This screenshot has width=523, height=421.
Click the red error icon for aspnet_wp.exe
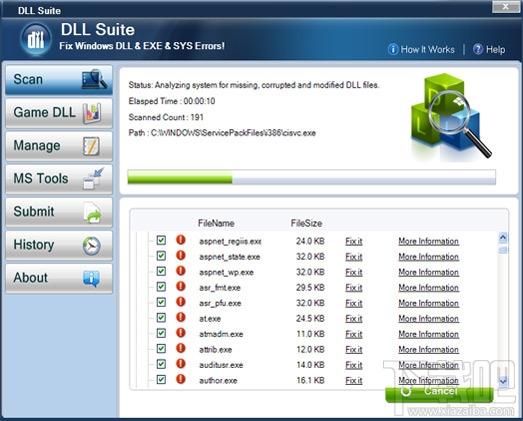181,271
